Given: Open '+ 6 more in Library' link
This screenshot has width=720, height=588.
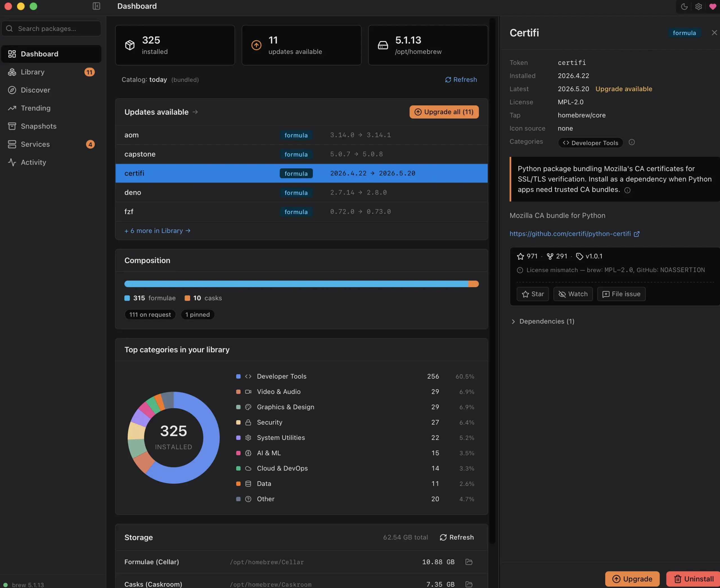Looking at the screenshot, I should [157, 231].
